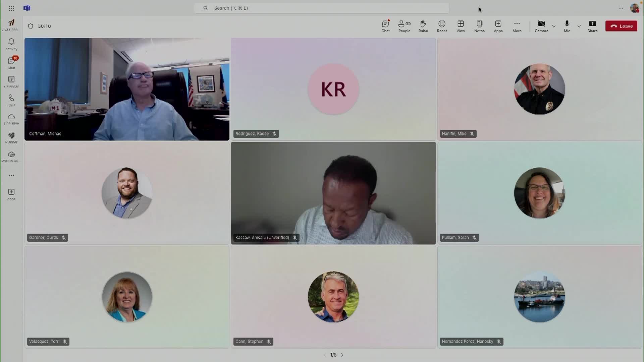Open the Chat tab with 10 unread
This screenshot has height=362, width=644.
click(11, 62)
